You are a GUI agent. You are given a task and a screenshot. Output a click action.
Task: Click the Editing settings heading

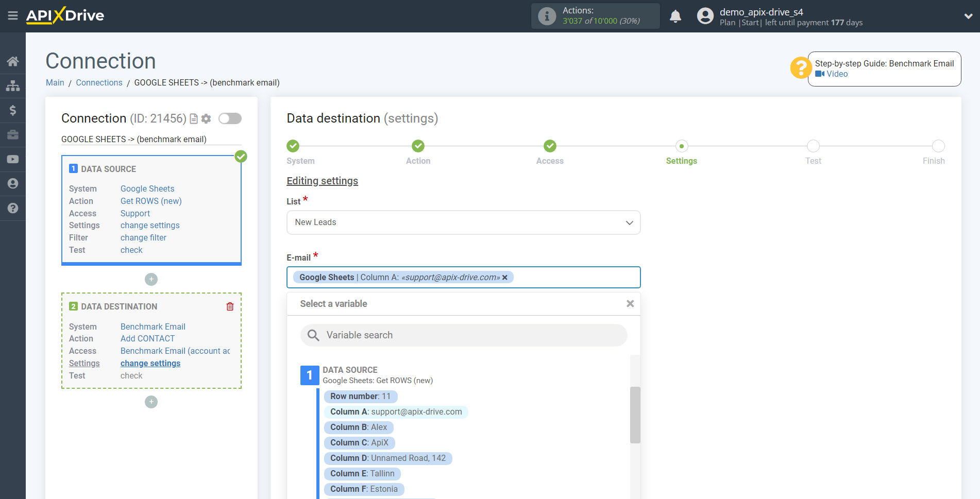coord(322,181)
